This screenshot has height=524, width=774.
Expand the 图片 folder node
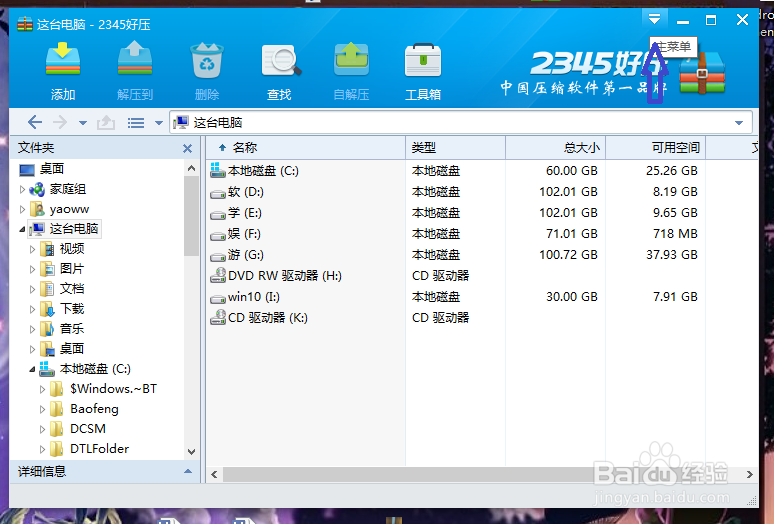coord(32,269)
